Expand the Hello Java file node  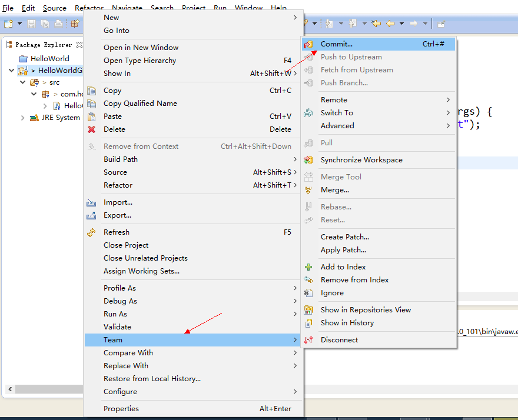click(45, 106)
